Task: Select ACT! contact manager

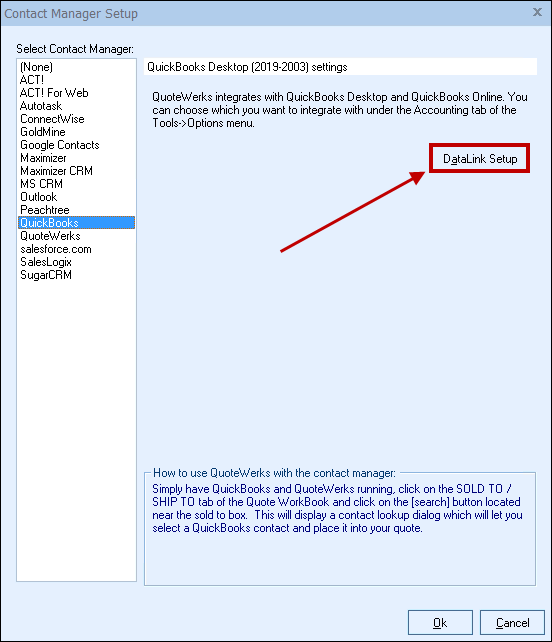Action: click(77, 80)
